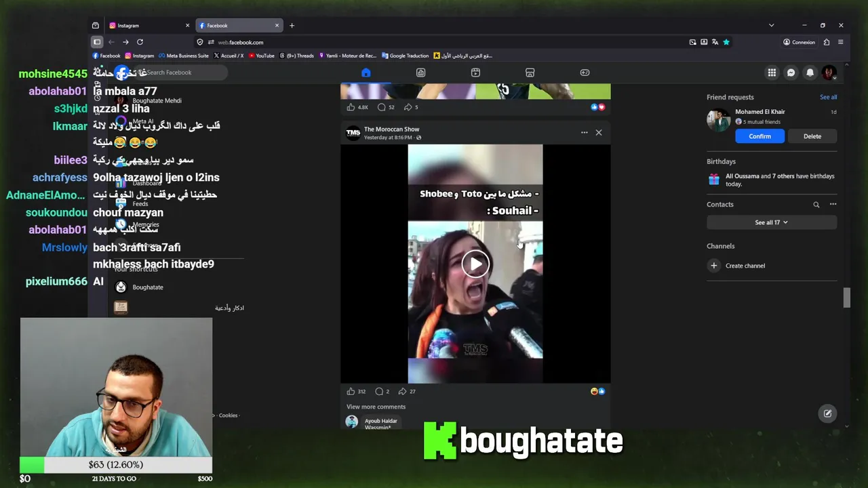Image resolution: width=868 pixels, height=488 pixels.
Task: Click the Facebook page vertical scrollbar
Action: pos(846,298)
